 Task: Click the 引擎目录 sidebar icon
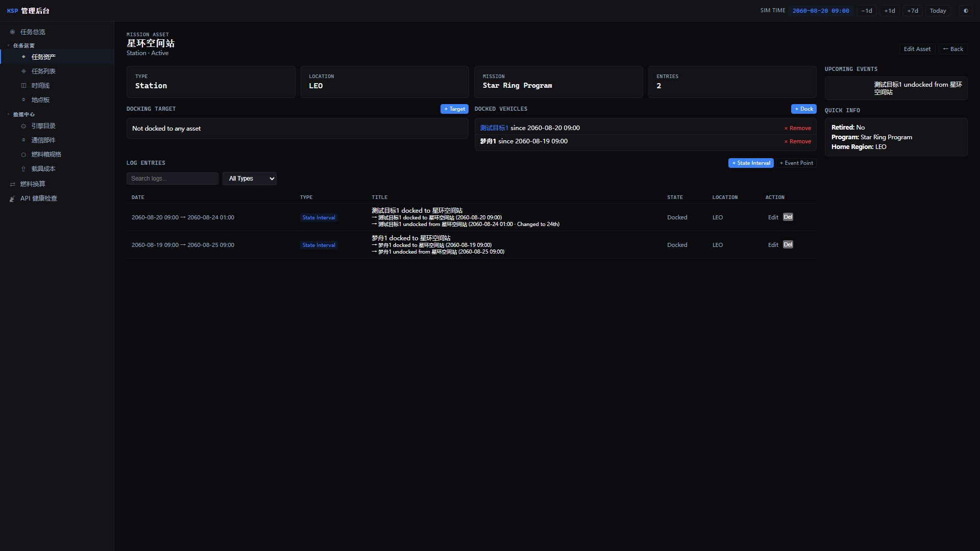[x=23, y=126]
